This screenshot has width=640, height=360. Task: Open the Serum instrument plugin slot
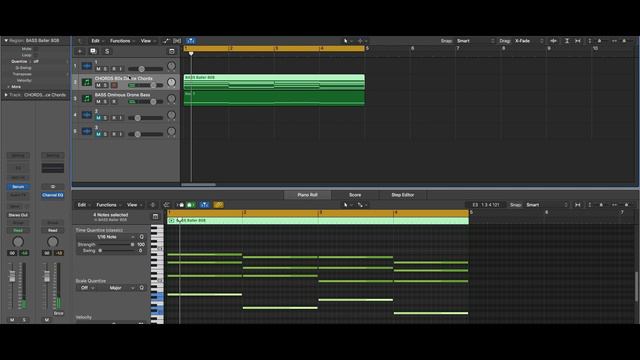click(18, 187)
